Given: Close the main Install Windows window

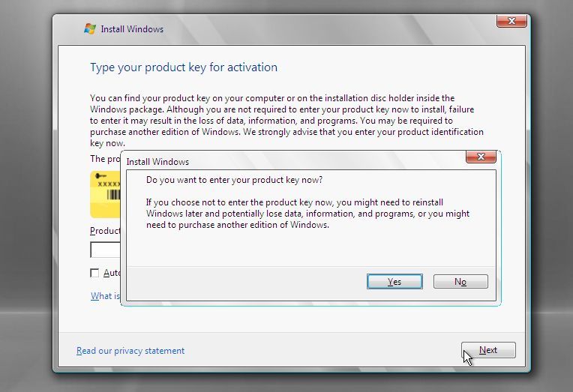Looking at the screenshot, I should pyautogui.click(x=511, y=21).
